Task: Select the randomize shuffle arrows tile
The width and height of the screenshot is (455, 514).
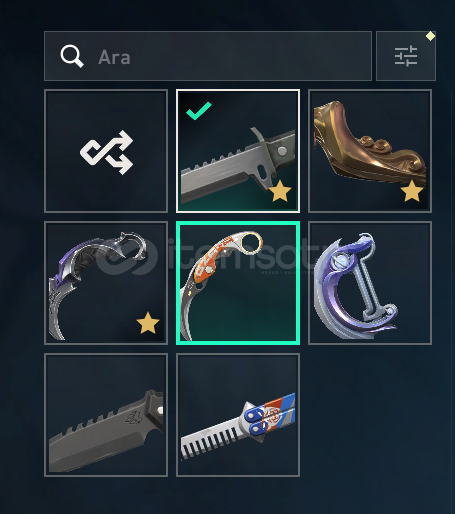Action: coord(106,151)
